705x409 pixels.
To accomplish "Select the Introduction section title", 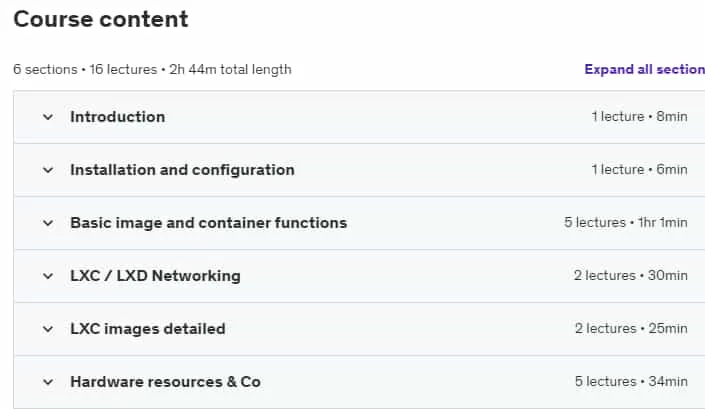I will tap(118, 117).
